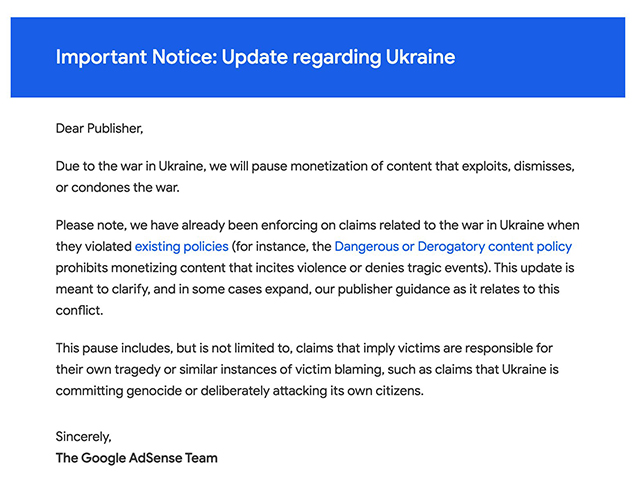This screenshot has width=640, height=491.
Task: Click the "meant to clarify" line
Action: (307, 289)
